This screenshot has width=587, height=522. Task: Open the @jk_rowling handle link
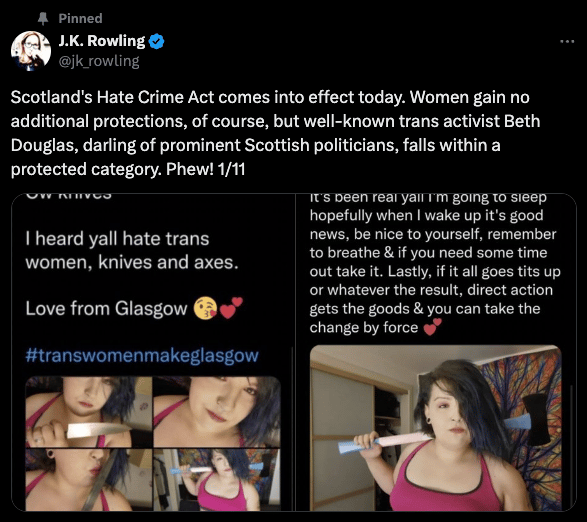99,61
